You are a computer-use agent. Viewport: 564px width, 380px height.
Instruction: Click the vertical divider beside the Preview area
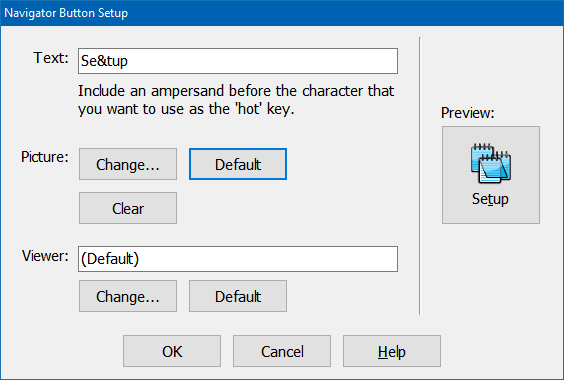420,176
